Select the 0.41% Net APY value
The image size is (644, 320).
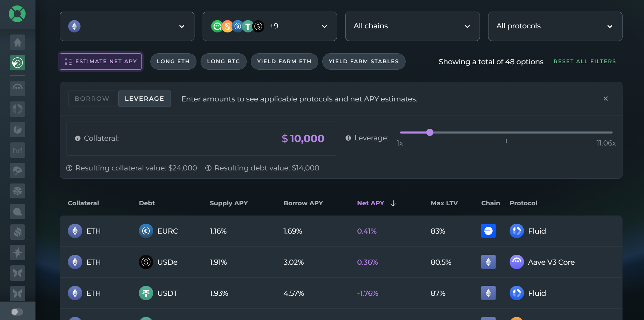[x=367, y=231]
